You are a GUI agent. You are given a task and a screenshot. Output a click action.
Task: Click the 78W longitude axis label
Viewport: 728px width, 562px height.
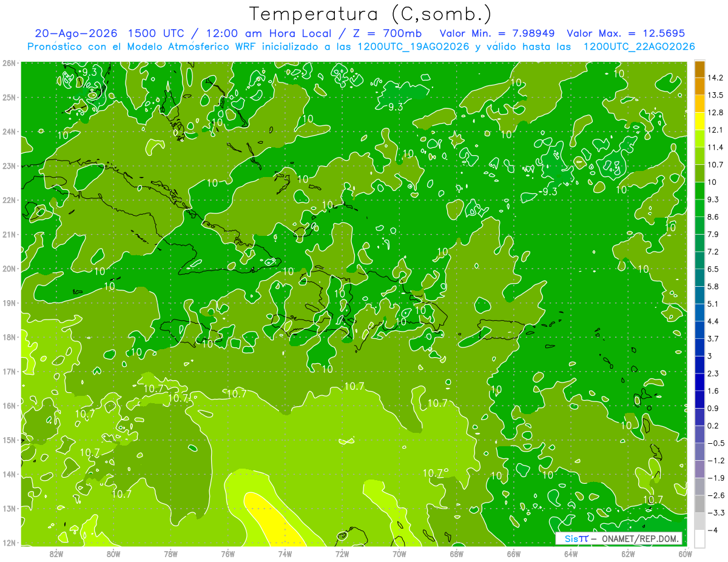170,553
